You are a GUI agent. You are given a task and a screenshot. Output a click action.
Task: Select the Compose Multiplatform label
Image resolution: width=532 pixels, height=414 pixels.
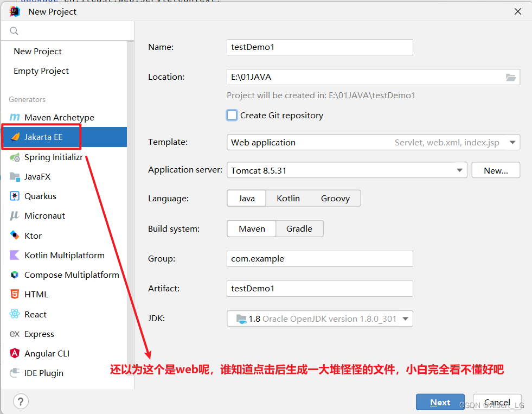[72, 275]
